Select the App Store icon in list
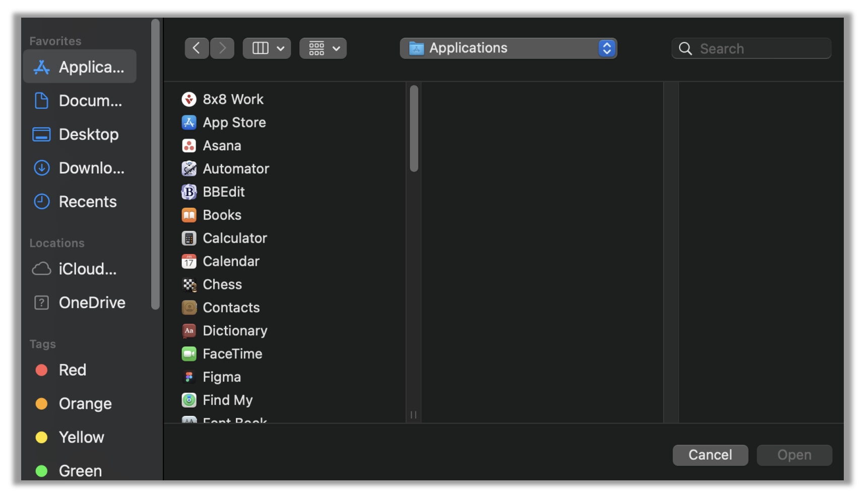The width and height of the screenshot is (868, 500). [x=189, y=122]
